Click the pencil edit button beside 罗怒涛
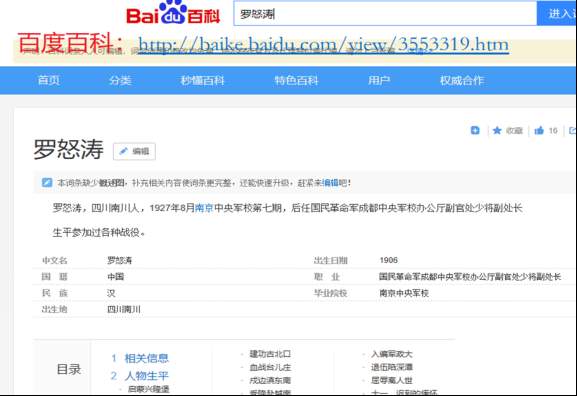Screen dimensions: 577x396 click(134, 151)
